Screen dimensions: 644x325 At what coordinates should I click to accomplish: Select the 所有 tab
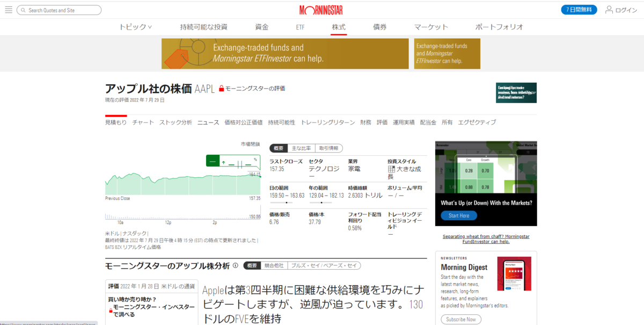[x=447, y=122]
